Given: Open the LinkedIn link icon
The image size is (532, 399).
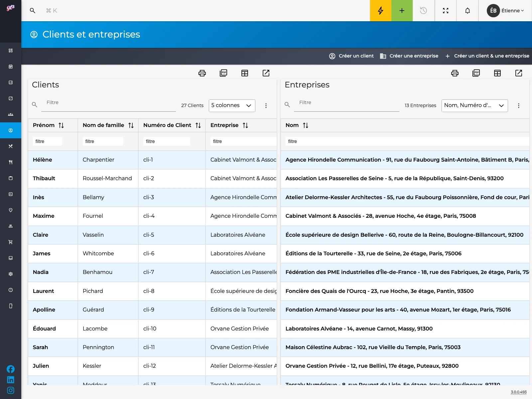Looking at the screenshot, I should [11, 380].
